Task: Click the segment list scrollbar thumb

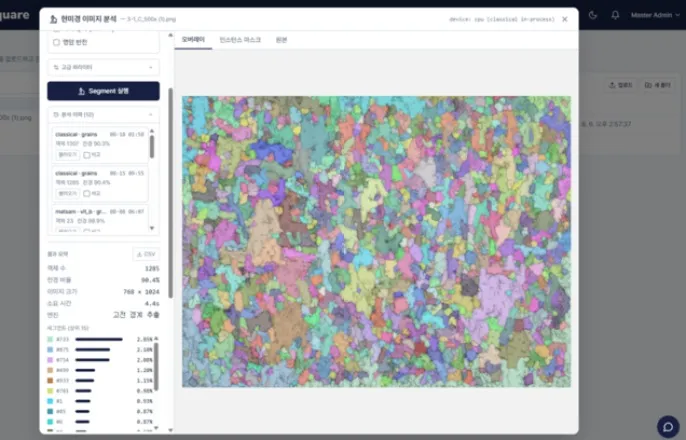Action: pos(156,367)
